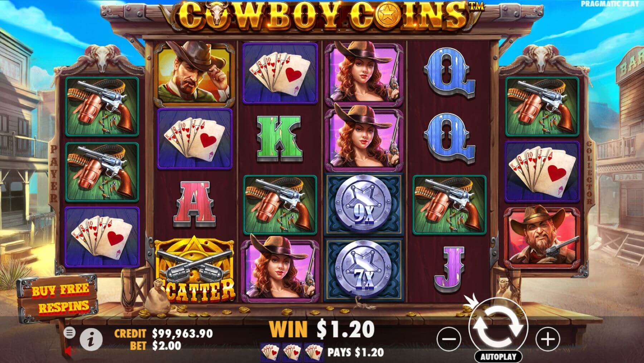Select the Scatter symbol with crossed revolvers
Viewport: 644px width, 363px height.
pyautogui.click(x=195, y=269)
